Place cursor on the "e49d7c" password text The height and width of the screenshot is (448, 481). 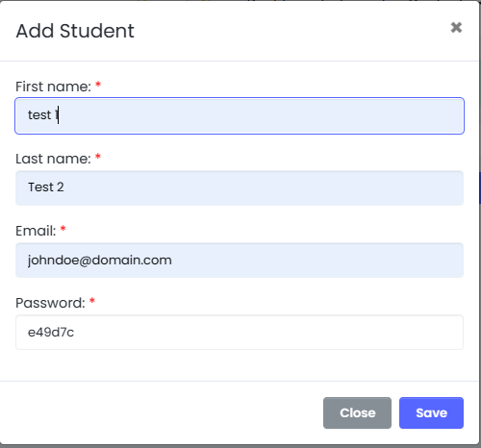coord(51,333)
